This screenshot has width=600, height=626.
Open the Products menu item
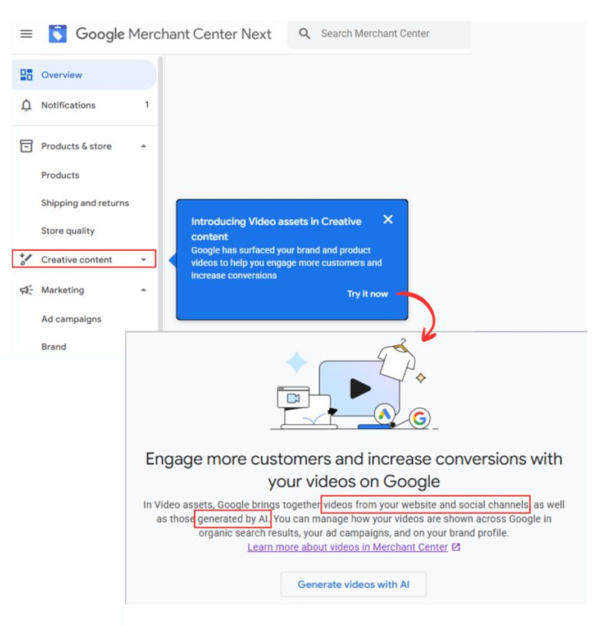(x=60, y=175)
